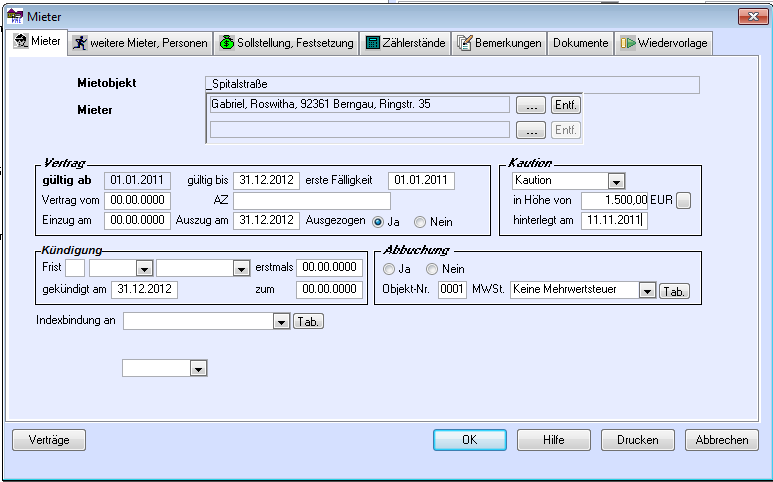
Task: Select Nein for Ausgezogen
Action: pos(420,221)
